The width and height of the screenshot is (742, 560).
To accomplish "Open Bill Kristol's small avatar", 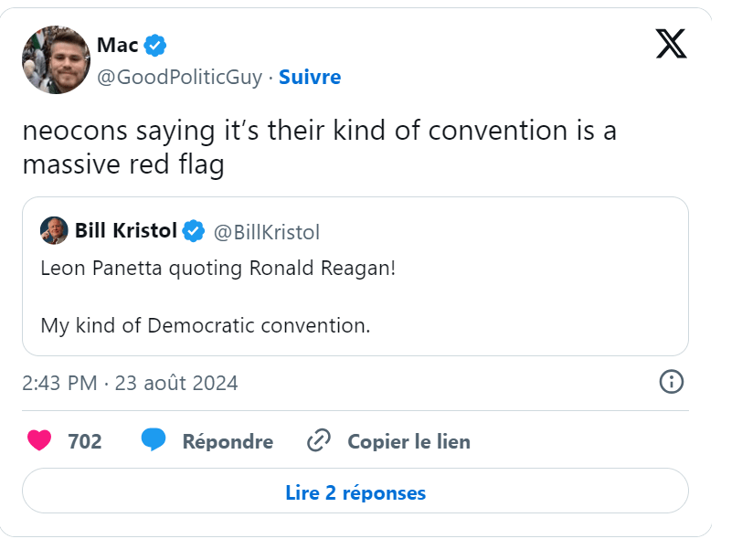I will point(54,230).
